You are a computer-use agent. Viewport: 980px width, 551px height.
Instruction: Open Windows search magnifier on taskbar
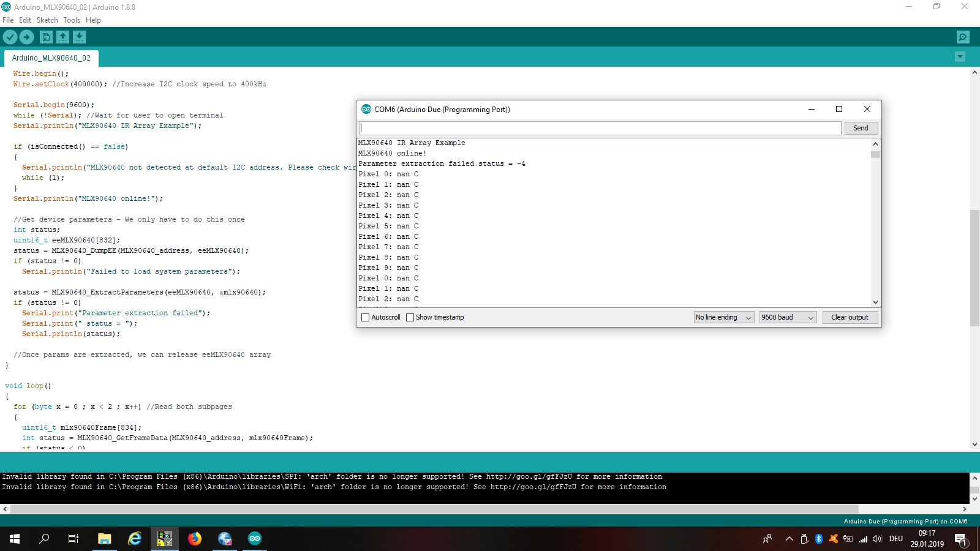(44, 539)
